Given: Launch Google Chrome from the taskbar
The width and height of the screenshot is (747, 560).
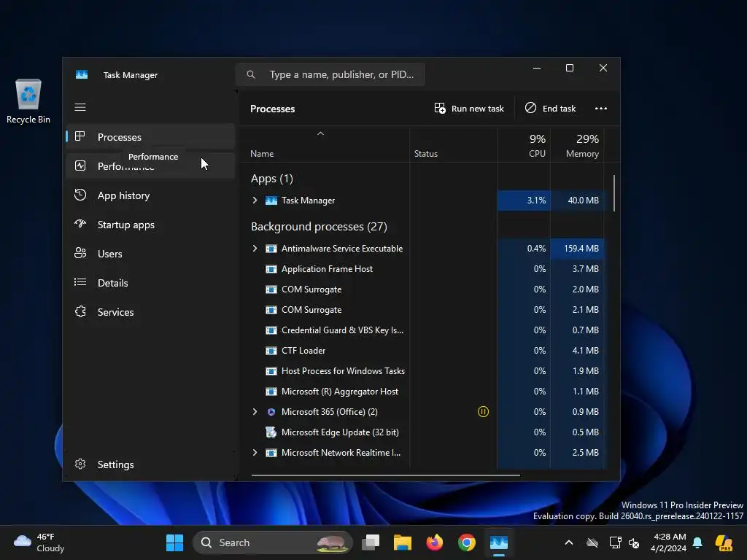Looking at the screenshot, I should tap(467, 542).
